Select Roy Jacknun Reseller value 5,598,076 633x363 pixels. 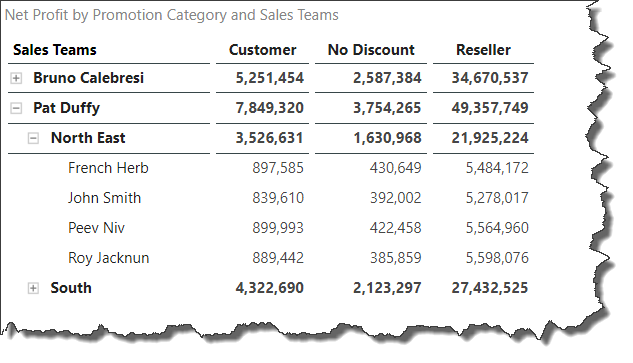click(x=497, y=258)
